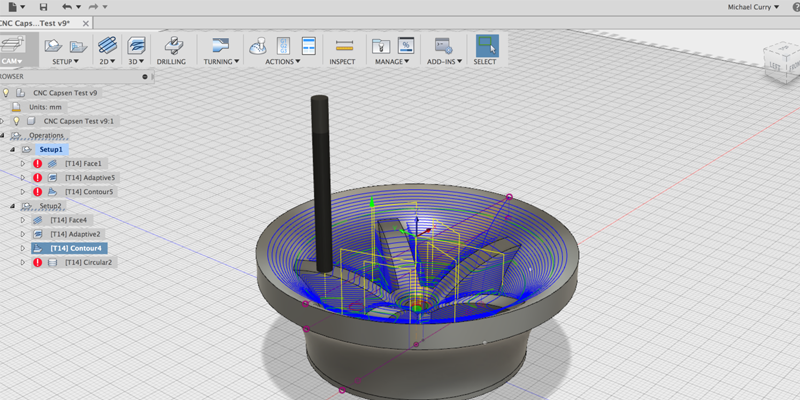Expand the [T14] Adaptive2 operation
This screenshot has height=400, width=800.
point(23,234)
